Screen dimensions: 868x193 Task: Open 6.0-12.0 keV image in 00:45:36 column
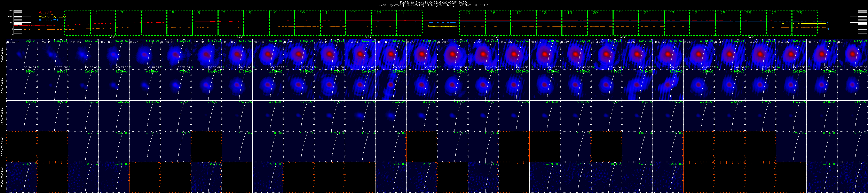(668, 85)
